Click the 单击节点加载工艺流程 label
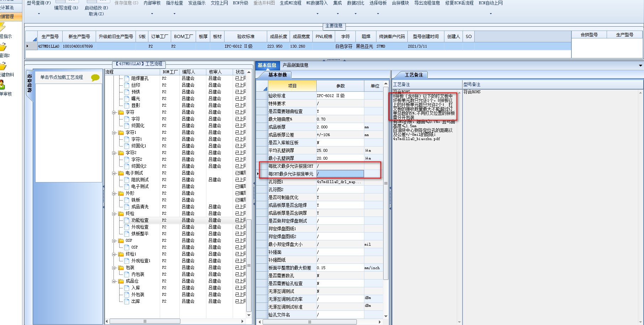This screenshot has width=644, height=325. (62, 77)
